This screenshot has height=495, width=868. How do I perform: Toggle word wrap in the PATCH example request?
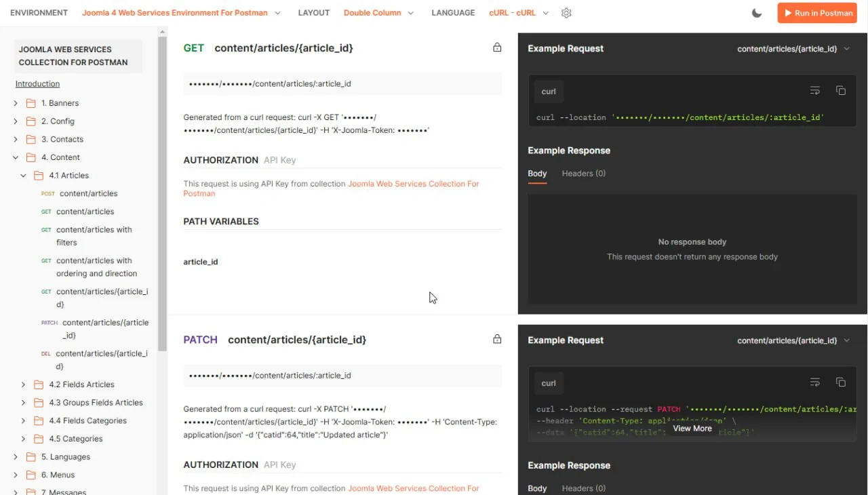815,382
